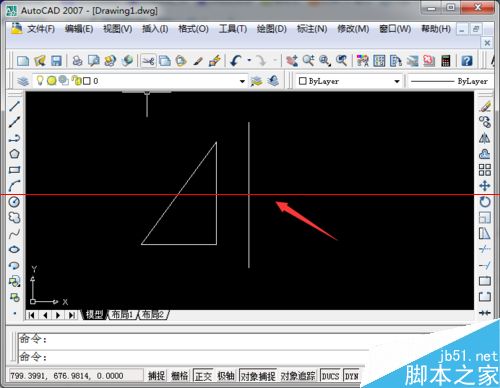
Task: Toggle 捕捉 snap mode
Action: [x=156, y=376]
